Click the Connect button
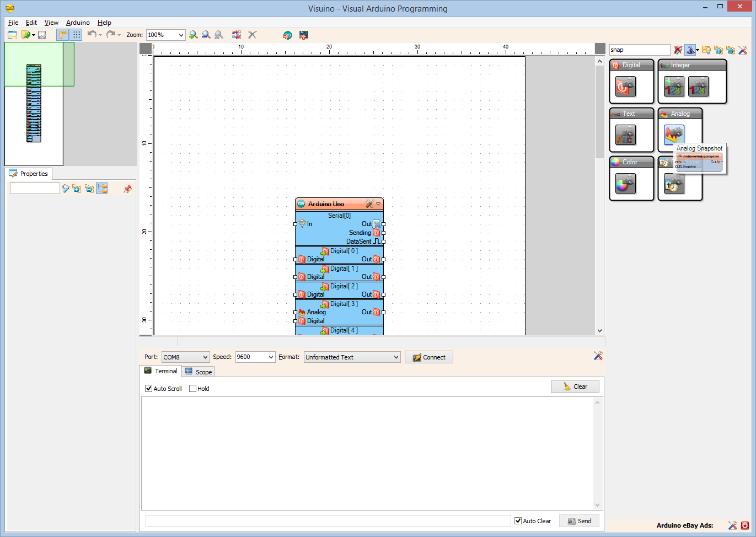 click(x=428, y=357)
